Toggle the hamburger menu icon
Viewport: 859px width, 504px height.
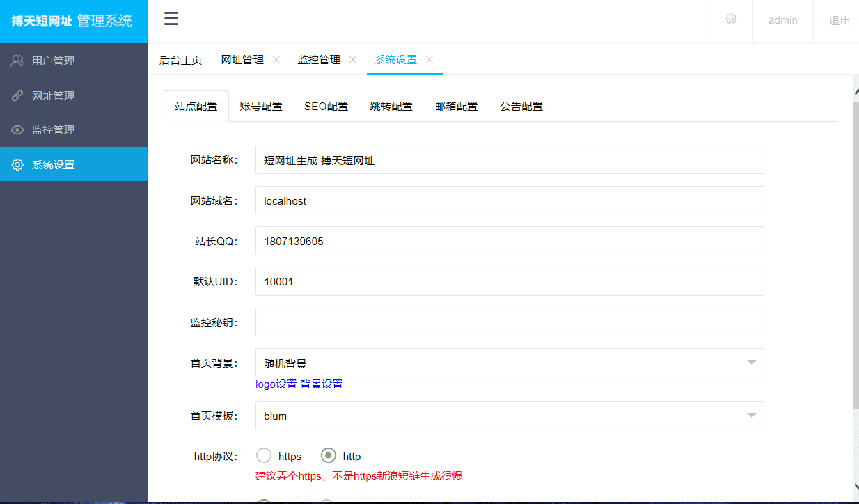[x=171, y=19]
